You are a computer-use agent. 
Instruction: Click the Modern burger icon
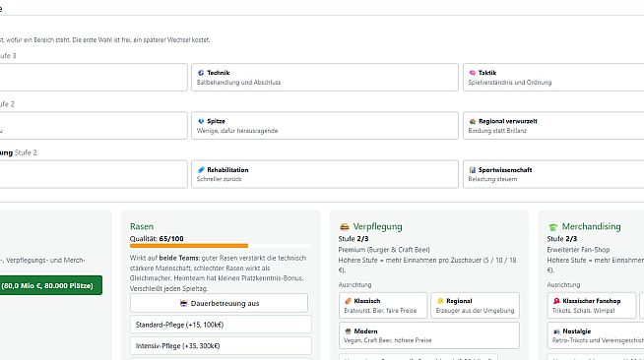pyautogui.click(x=348, y=331)
